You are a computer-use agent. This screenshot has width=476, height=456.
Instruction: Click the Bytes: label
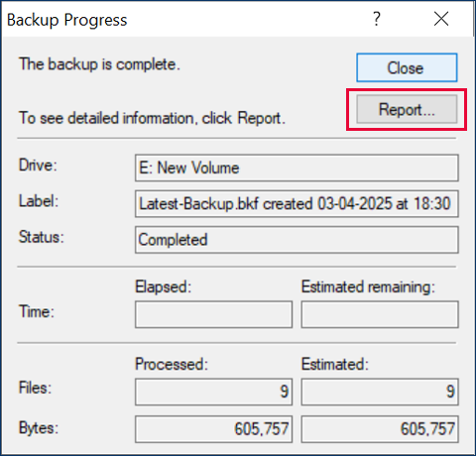pyautogui.click(x=39, y=428)
